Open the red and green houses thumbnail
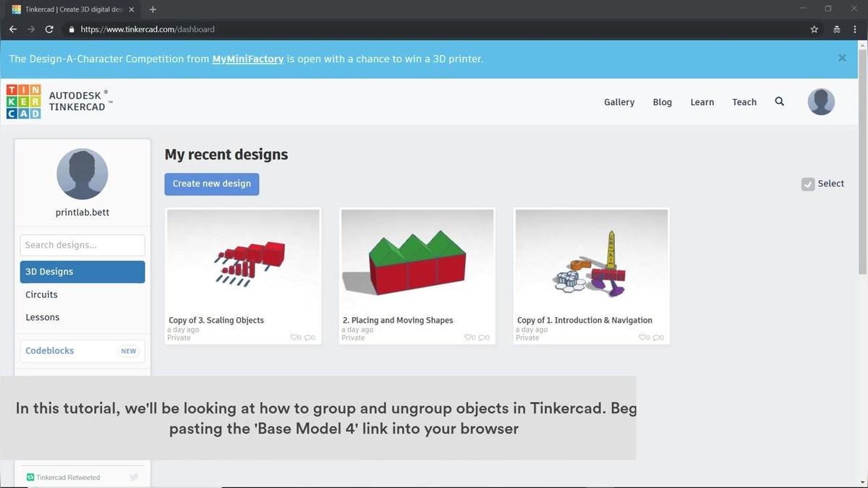This screenshot has height=488, width=868. coord(417,261)
